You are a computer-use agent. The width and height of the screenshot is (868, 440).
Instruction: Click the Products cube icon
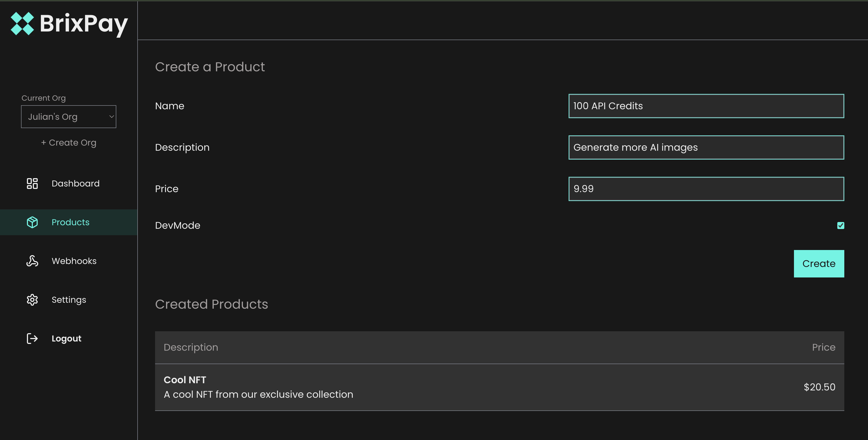pos(32,222)
